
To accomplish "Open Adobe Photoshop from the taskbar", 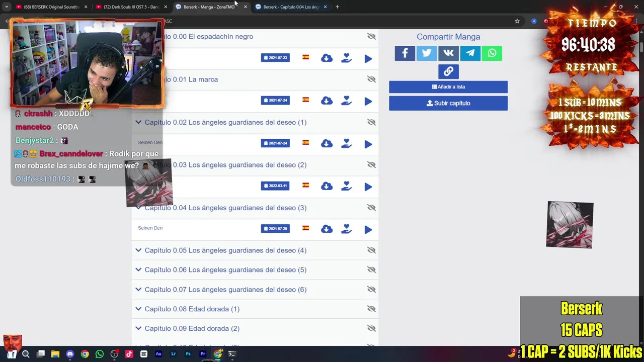I will coord(188,354).
